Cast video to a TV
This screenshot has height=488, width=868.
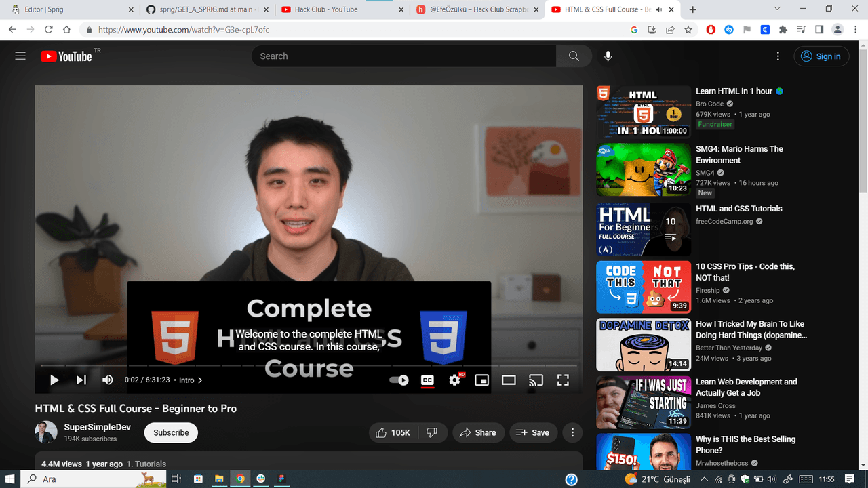536,380
